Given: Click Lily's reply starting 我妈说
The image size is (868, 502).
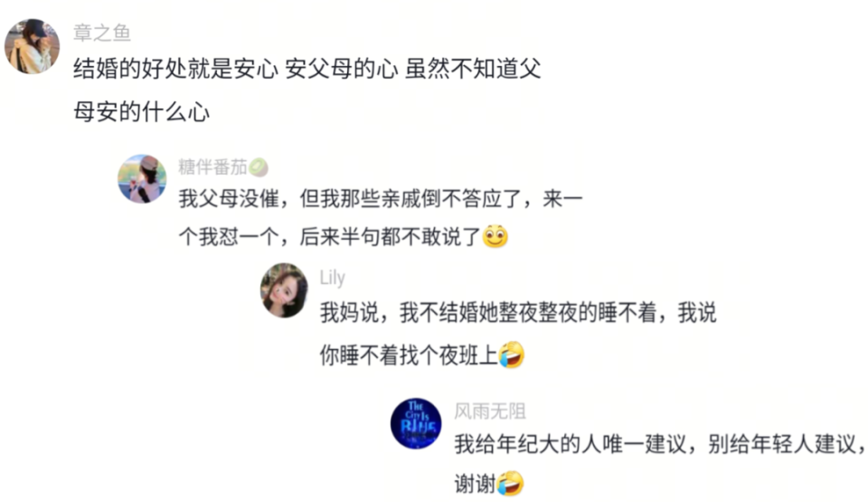Looking at the screenshot, I should click(518, 313).
